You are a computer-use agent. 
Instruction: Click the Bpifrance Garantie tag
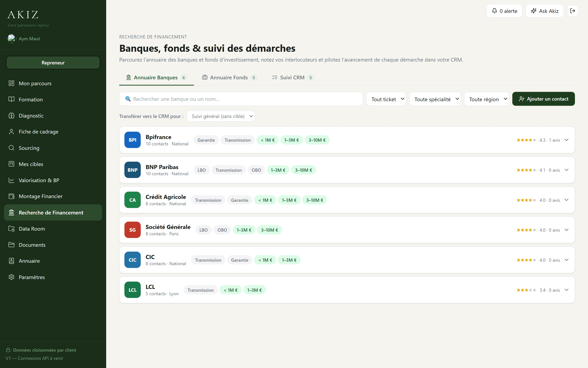[206, 140]
